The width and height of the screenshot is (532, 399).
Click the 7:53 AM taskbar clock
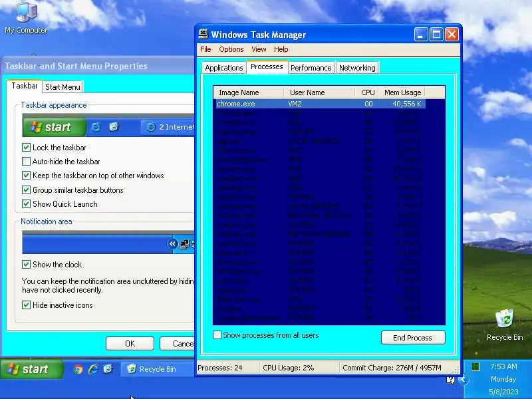point(503,366)
